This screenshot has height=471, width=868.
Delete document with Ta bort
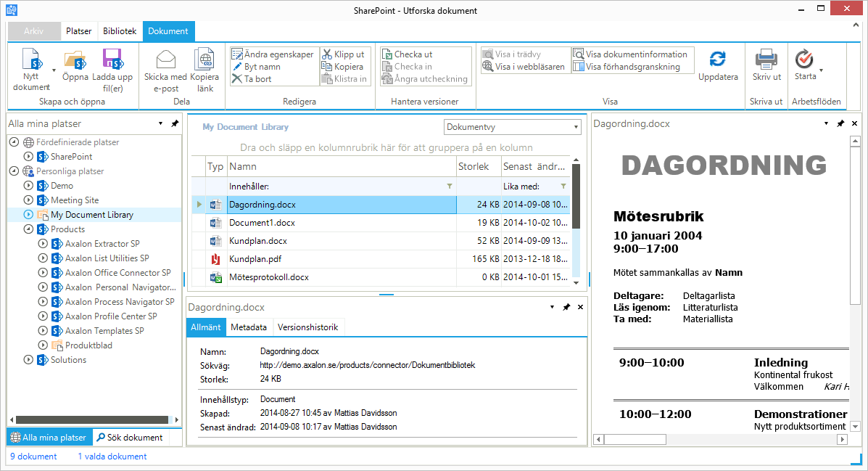point(252,78)
